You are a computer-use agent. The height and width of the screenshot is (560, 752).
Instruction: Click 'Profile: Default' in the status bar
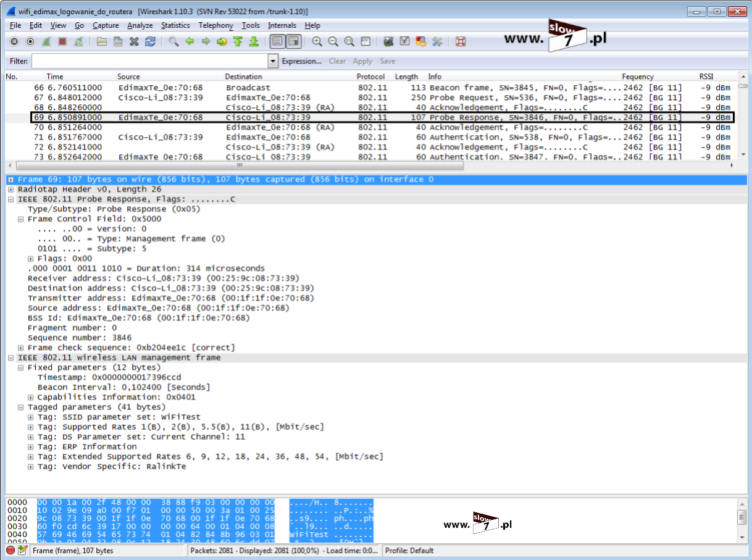click(x=409, y=550)
